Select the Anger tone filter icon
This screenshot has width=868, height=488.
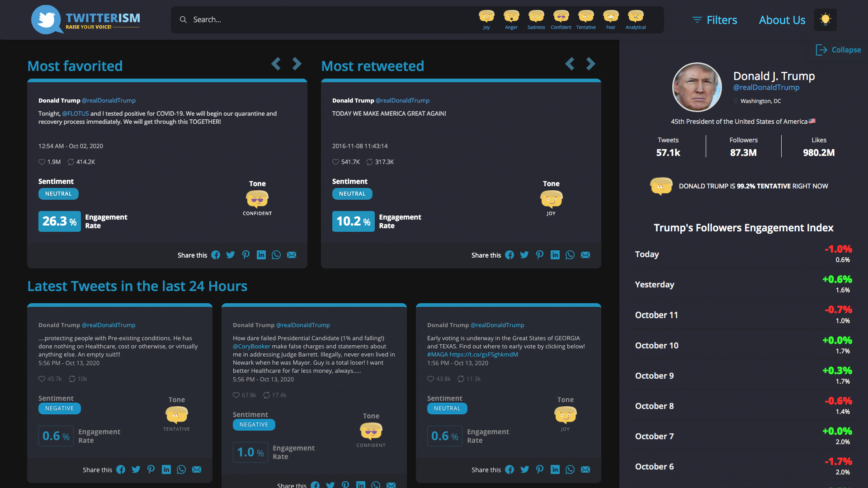tap(511, 17)
